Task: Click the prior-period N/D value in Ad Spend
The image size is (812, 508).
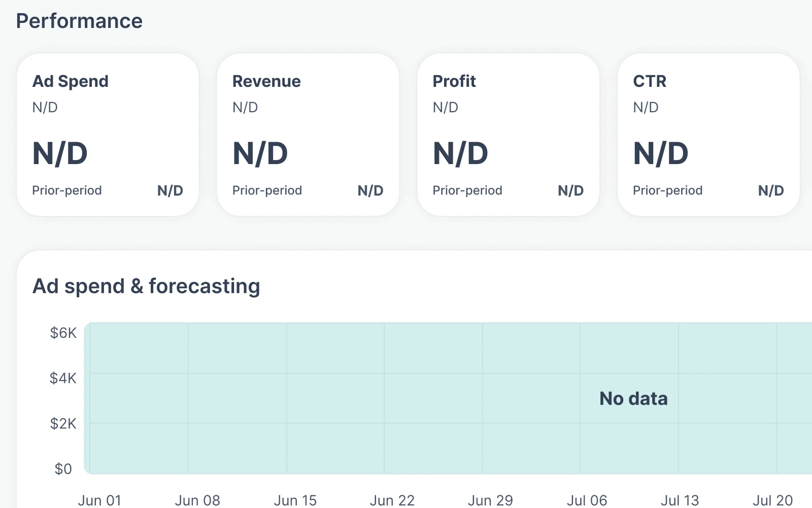Action: pyautogui.click(x=170, y=190)
